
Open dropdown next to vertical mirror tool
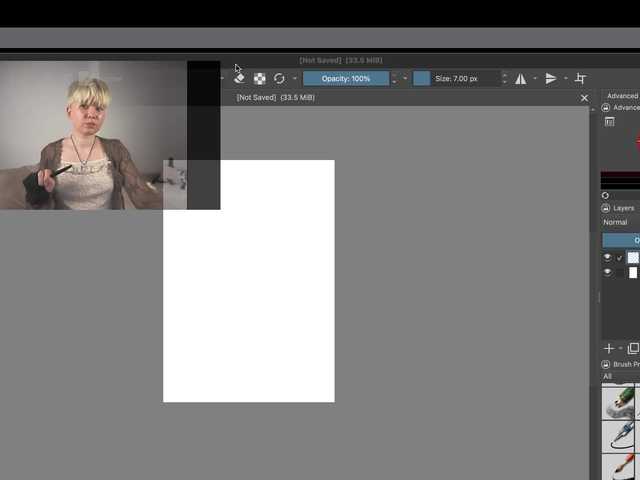[x=566, y=78]
